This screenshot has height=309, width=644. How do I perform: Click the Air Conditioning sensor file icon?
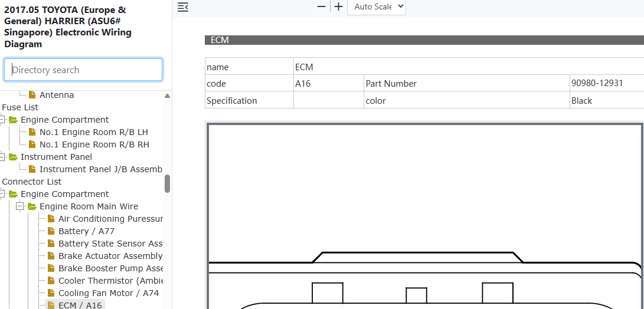51,219
